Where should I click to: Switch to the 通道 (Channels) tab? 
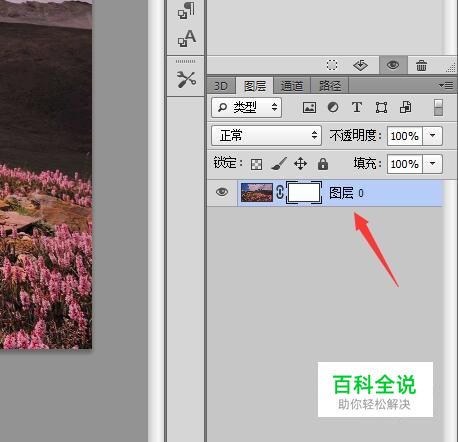coord(292,86)
